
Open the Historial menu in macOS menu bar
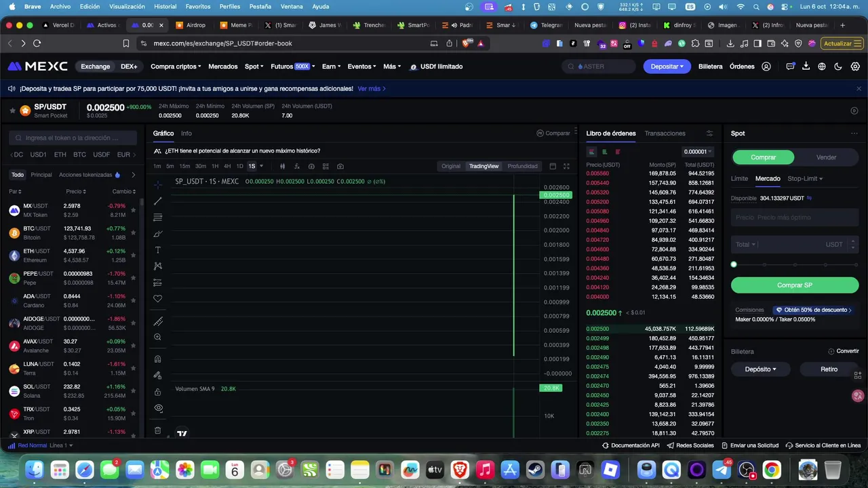point(165,7)
